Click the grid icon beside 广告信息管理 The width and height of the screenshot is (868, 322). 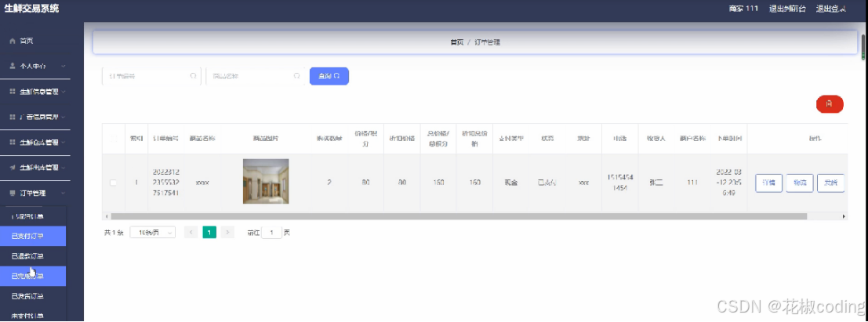[13, 117]
